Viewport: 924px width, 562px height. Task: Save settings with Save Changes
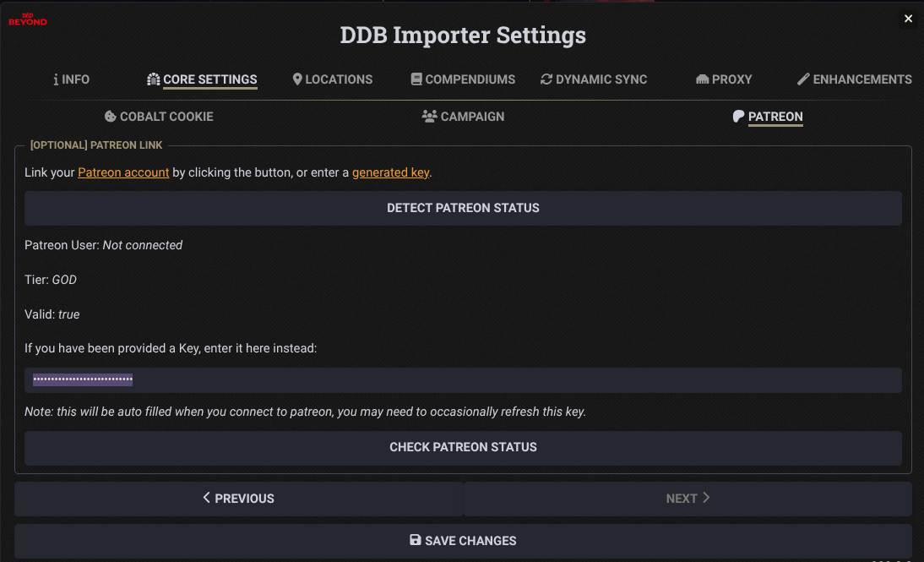463,541
